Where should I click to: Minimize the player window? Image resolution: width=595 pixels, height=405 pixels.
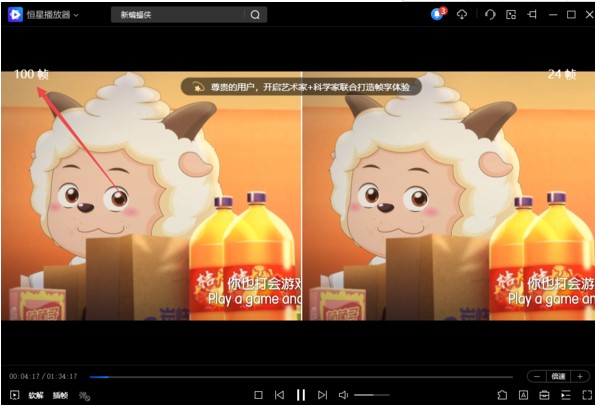click(x=553, y=15)
